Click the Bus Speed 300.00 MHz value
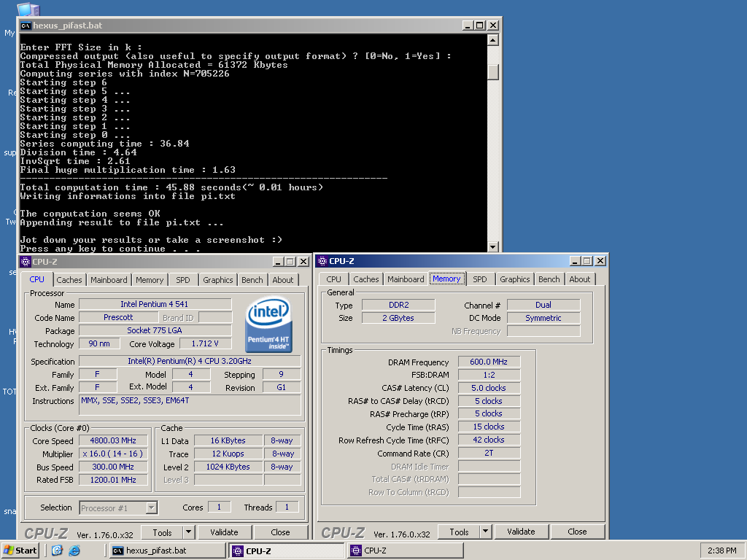Viewport: 747px width, 560px height. point(113,467)
